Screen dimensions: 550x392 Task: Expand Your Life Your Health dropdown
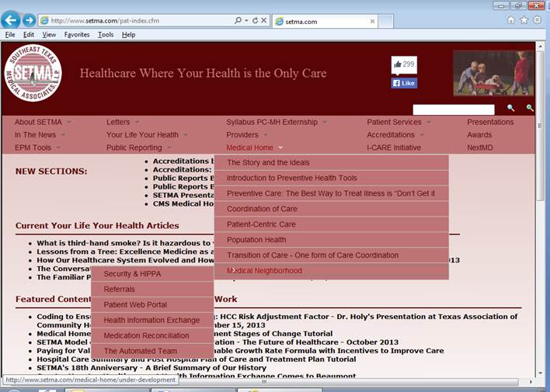pyautogui.click(x=147, y=135)
